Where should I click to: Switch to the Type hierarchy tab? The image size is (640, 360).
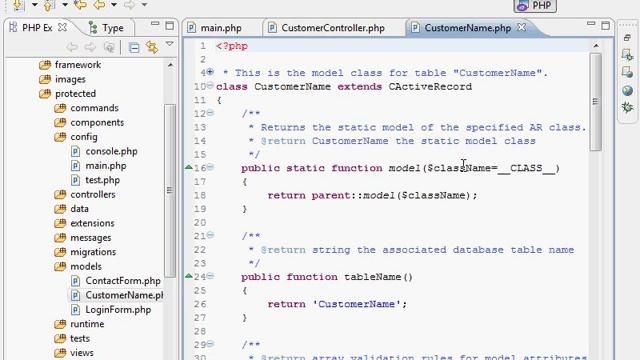[106, 28]
